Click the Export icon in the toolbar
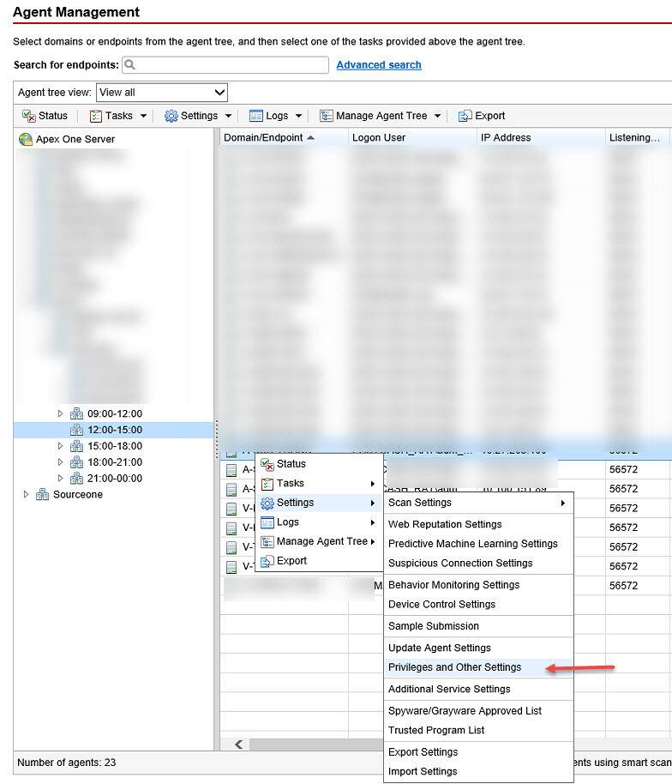672x784 pixels. (465, 116)
